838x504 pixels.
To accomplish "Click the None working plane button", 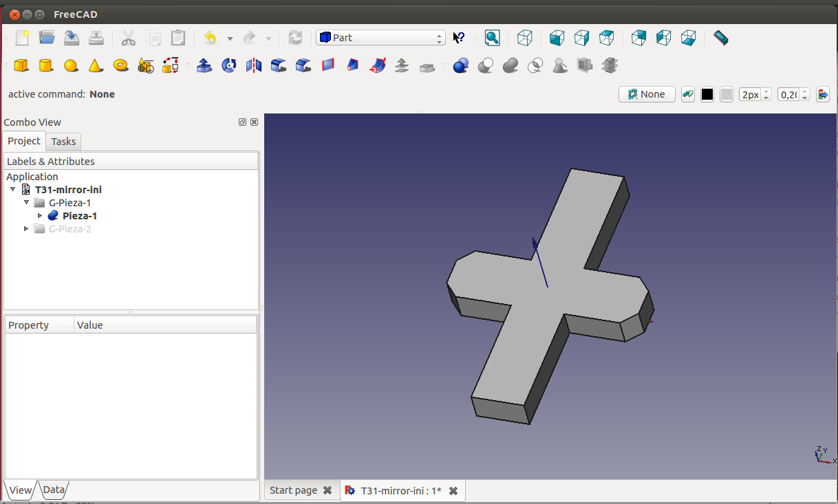I will click(x=647, y=95).
